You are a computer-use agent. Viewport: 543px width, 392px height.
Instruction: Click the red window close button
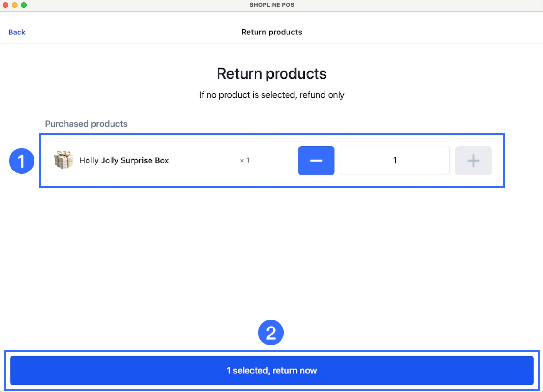click(5, 5)
